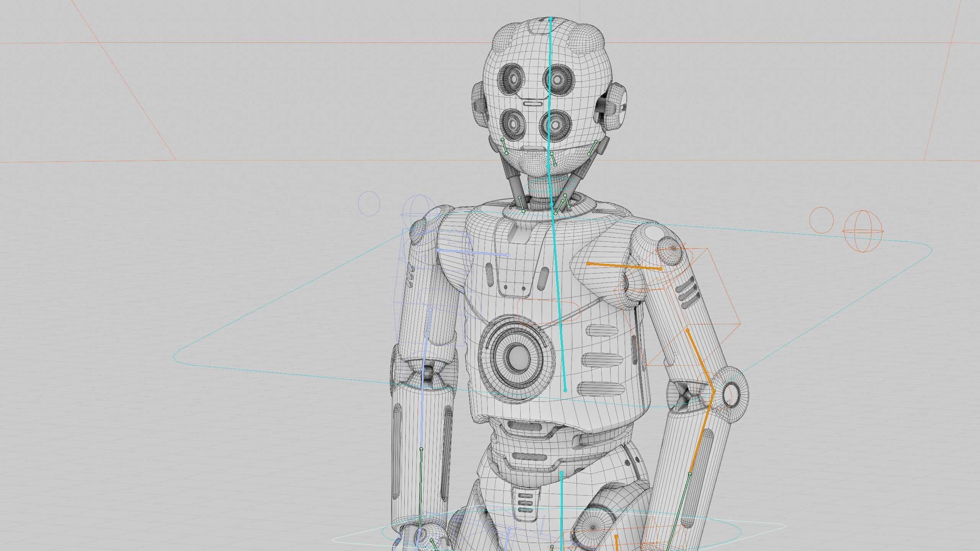Select the small green bone at the chin center

[554, 159]
